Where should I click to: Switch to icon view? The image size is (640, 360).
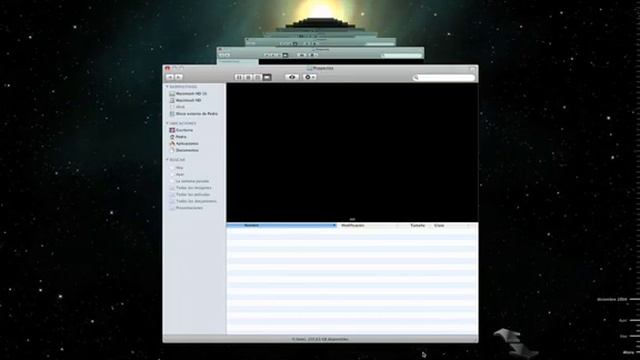tap(239, 77)
